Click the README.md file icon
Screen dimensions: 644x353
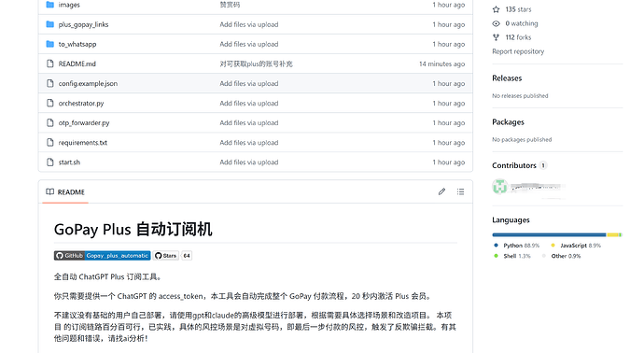(50, 64)
